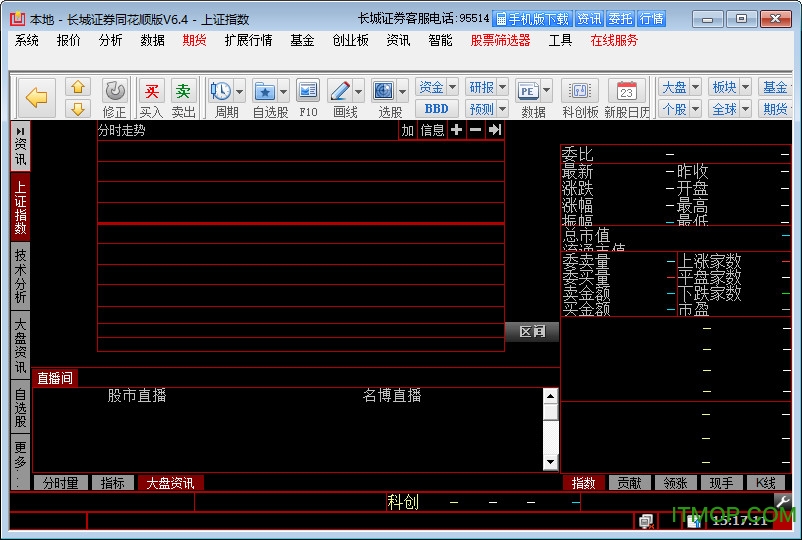Click the green 卖出 sell icon

coord(183,92)
